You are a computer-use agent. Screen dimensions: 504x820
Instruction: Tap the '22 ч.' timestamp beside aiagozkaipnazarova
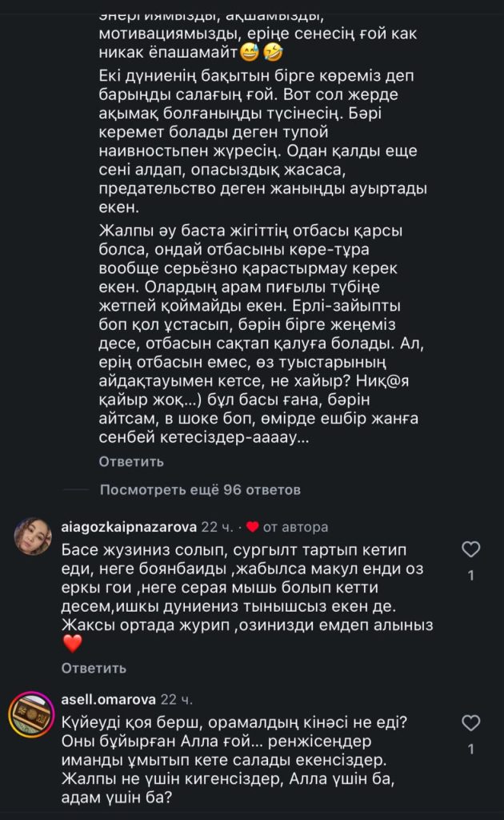pyautogui.click(x=218, y=527)
